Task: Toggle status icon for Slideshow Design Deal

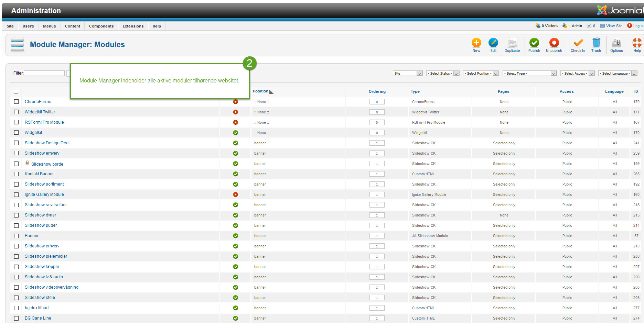Action: pos(235,143)
